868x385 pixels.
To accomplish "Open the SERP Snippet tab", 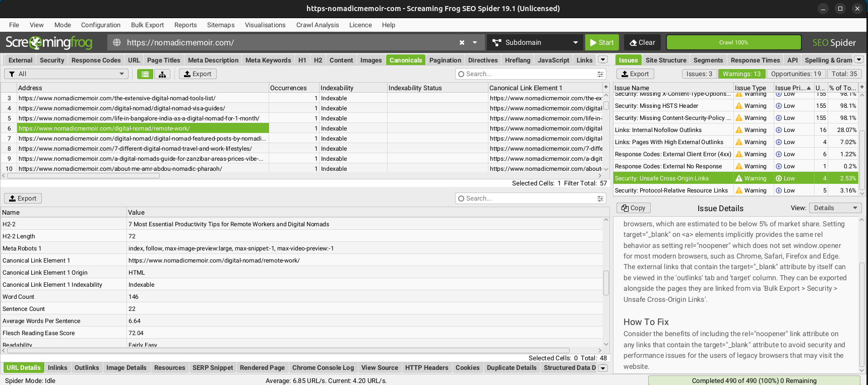I will point(213,368).
